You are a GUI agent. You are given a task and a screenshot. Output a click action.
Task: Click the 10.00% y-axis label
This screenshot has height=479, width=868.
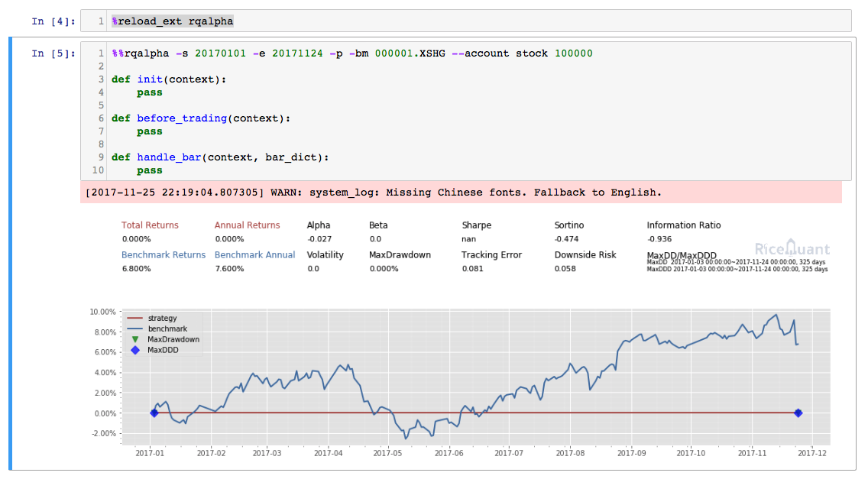tap(103, 312)
